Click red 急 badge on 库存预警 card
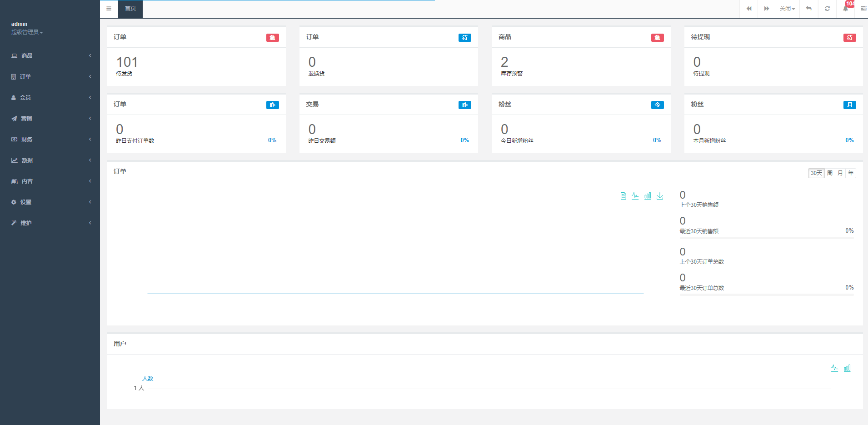Screen dimensions: 868x425 click(658, 38)
